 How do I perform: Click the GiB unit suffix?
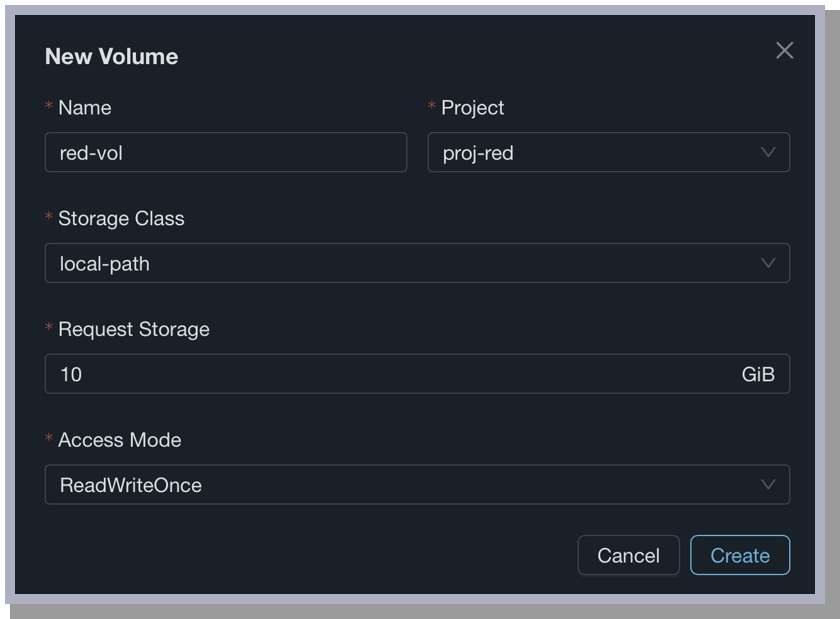tap(758, 374)
